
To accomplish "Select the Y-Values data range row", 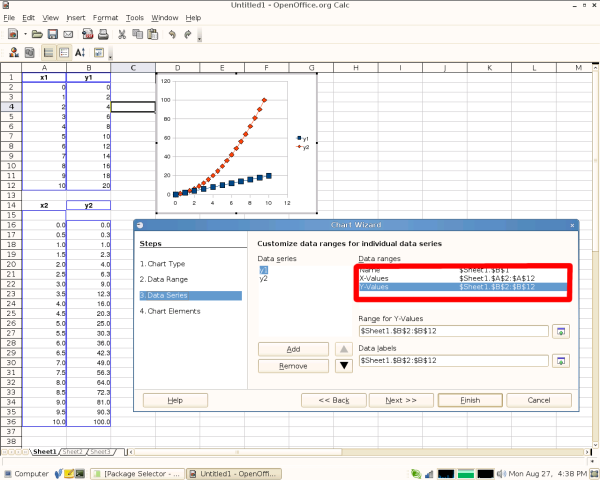I will tap(463, 287).
